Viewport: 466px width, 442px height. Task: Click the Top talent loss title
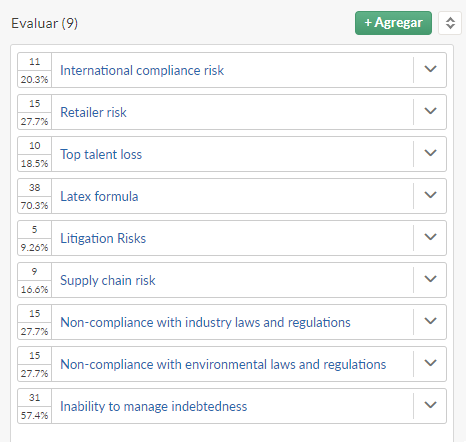(101, 154)
